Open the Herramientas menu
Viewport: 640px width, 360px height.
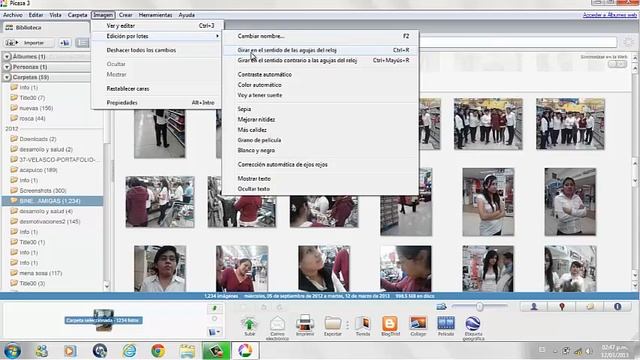click(156, 15)
